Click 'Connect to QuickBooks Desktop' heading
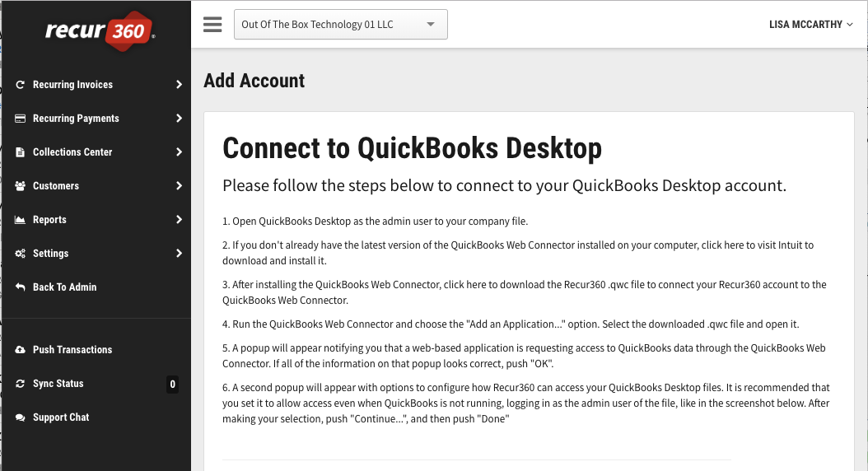The image size is (868, 471). 413,148
